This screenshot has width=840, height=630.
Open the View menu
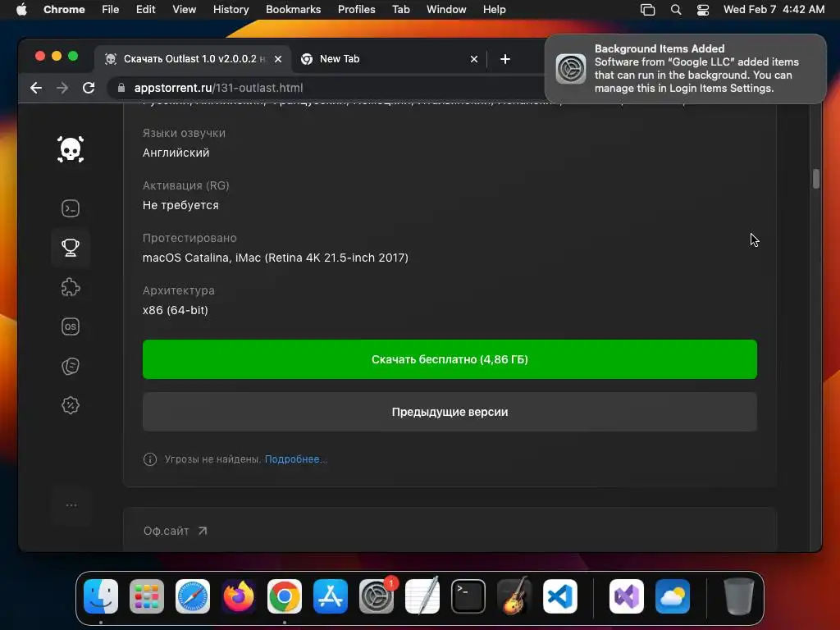[x=184, y=10]
